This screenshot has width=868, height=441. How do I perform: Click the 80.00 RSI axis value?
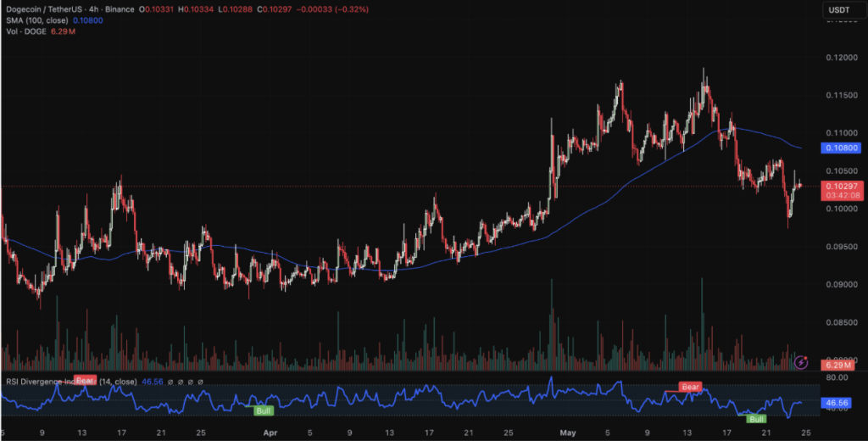coord(837,378)
